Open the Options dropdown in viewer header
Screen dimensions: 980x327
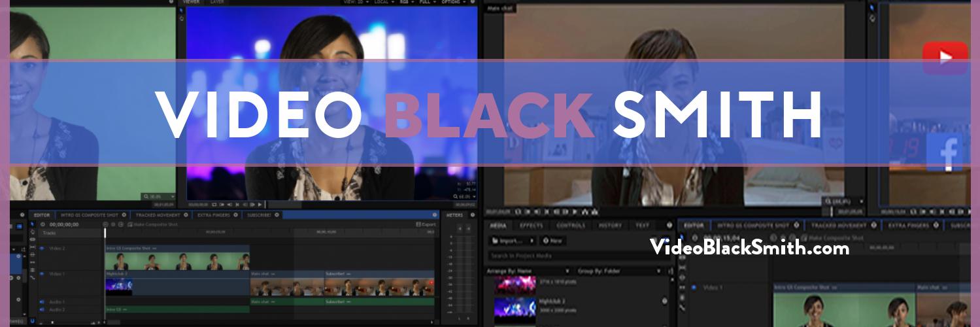click(454, 2)
